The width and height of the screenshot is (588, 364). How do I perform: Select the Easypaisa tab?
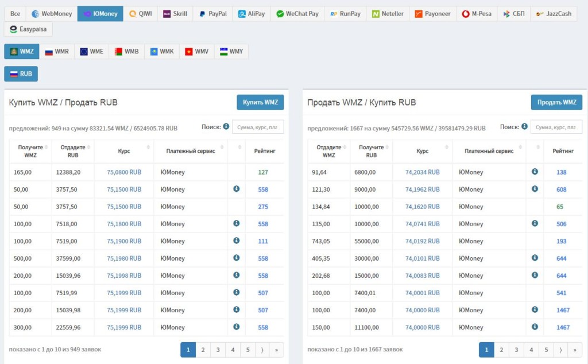point(28,29)
